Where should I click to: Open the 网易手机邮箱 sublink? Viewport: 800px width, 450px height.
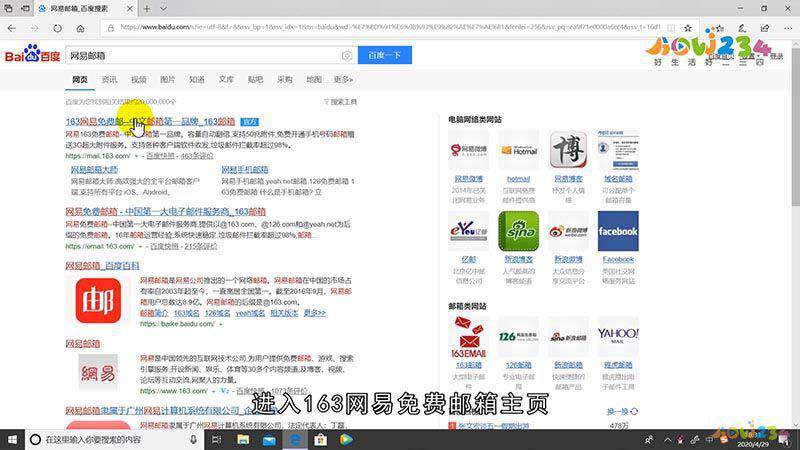tap(244, 169)
